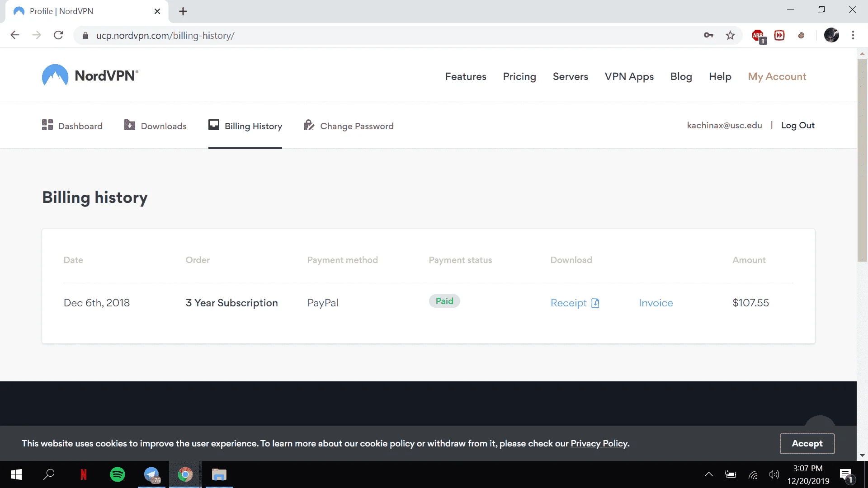Click the taskbar clock showing 3:07 PM
The width and height of the screenshot is (868, 488).
tap(808, 474)
